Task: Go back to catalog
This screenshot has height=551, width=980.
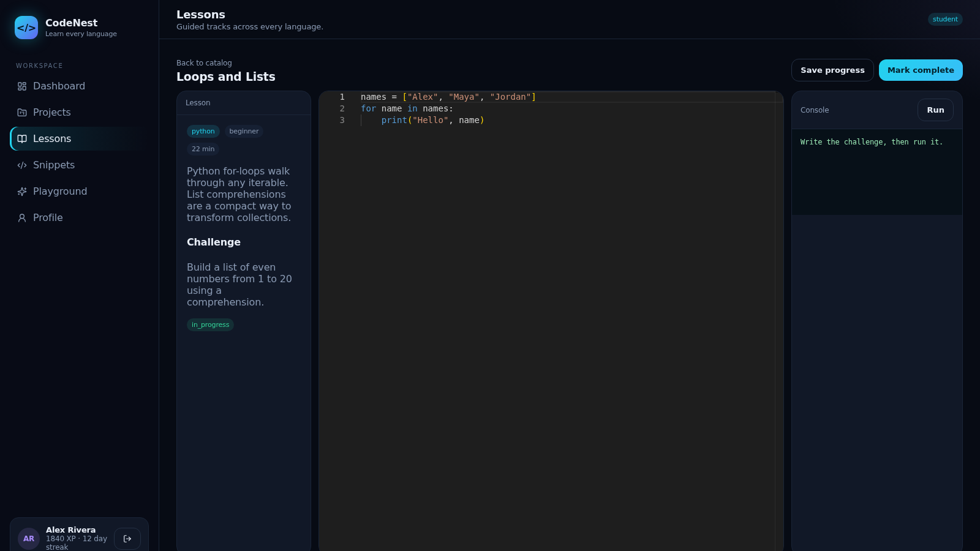Action: 204,63
